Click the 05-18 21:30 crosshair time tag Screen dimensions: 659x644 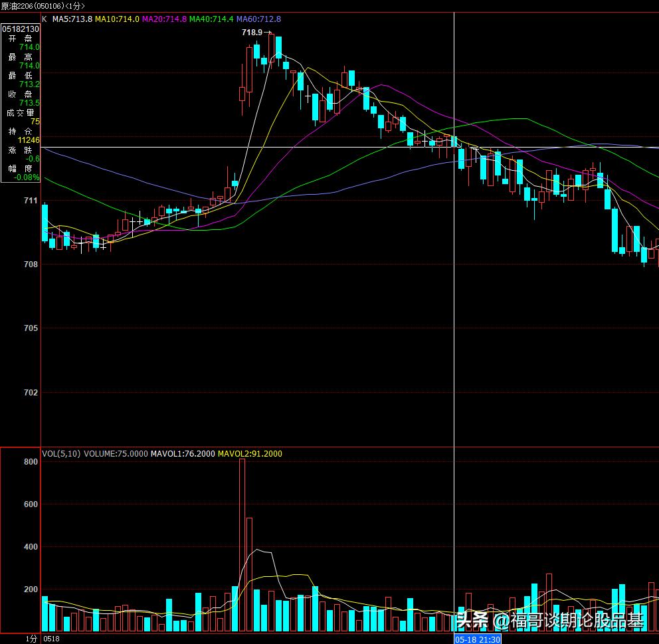(478, 639)
